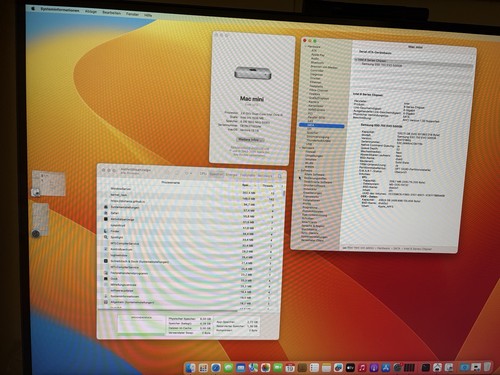
Task: Open Messages from the Dock
Action: pyautogui.click(x=228, y=368)
